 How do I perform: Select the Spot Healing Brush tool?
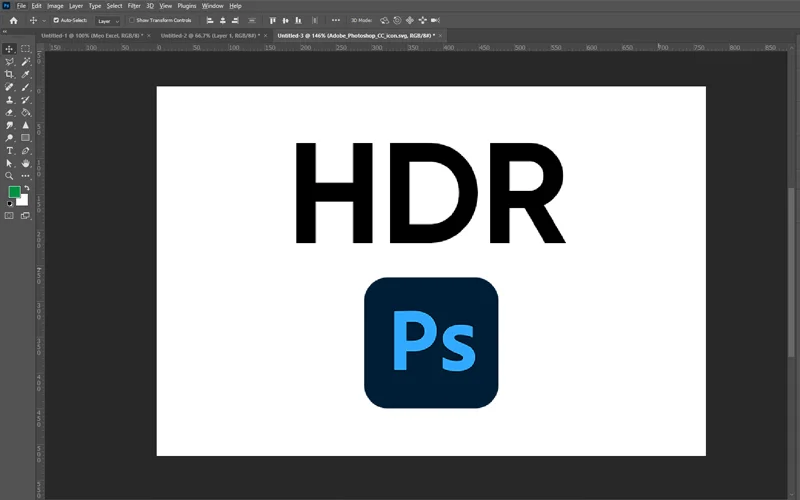click(x=9, y=87)
